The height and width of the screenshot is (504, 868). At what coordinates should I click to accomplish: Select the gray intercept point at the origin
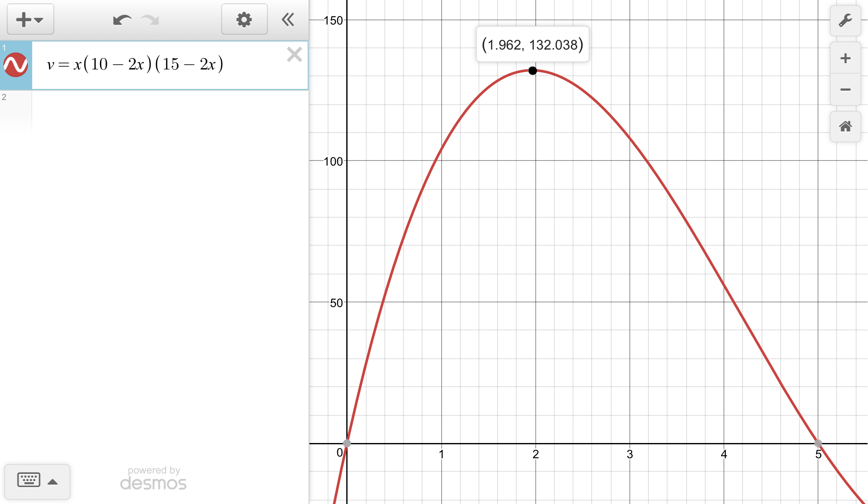click(347, 443)
